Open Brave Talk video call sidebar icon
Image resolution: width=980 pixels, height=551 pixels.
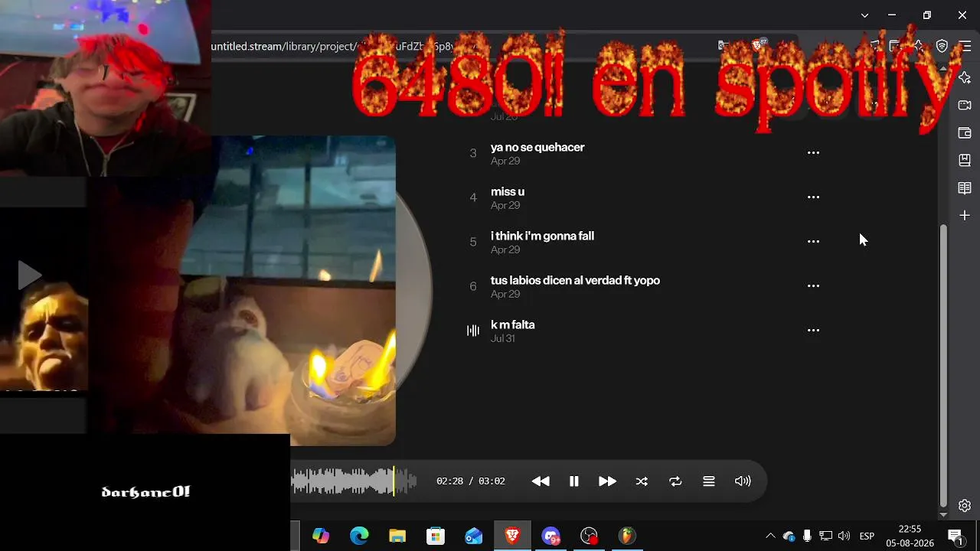click(x=965, y=106)
